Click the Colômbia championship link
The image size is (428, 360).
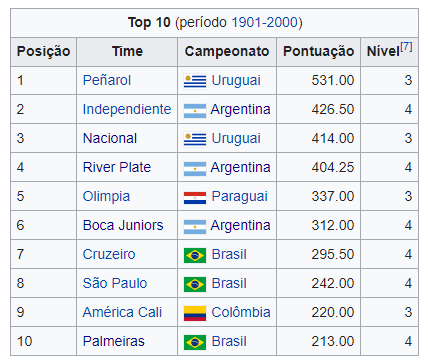coord(241,312)
